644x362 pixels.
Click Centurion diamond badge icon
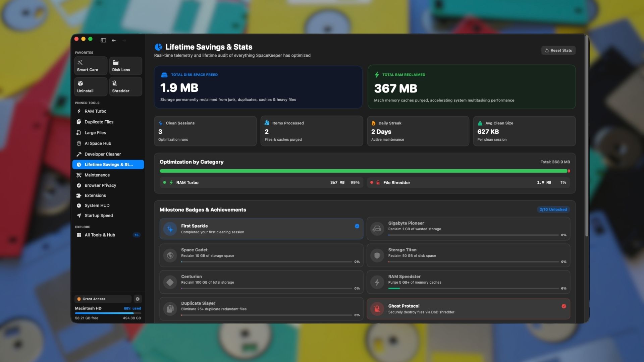pyautogui.click(x=170, y=282)
